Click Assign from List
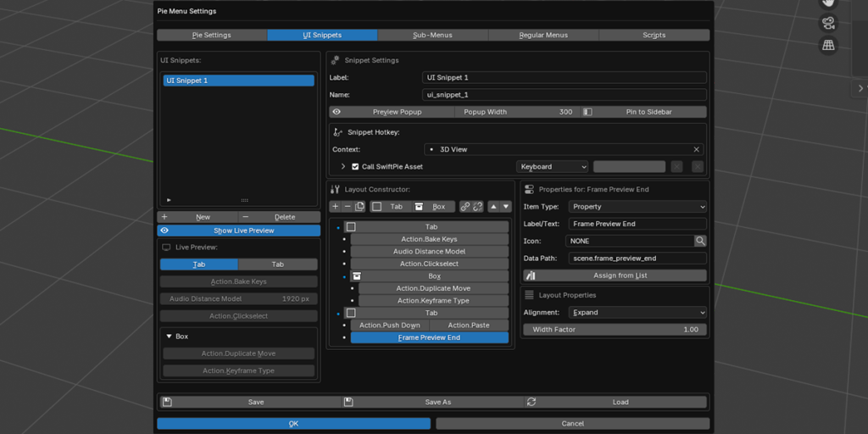 point(615,275)
